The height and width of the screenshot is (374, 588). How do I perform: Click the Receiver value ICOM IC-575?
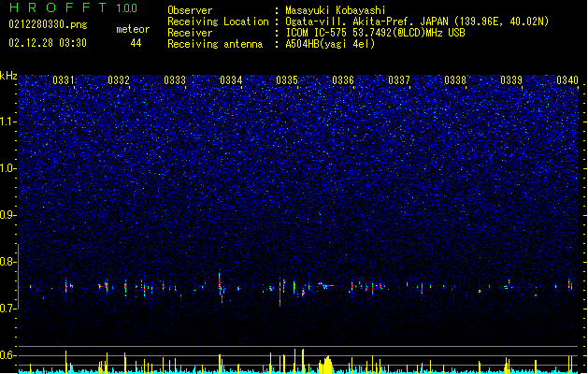click(x=316, y=33)
